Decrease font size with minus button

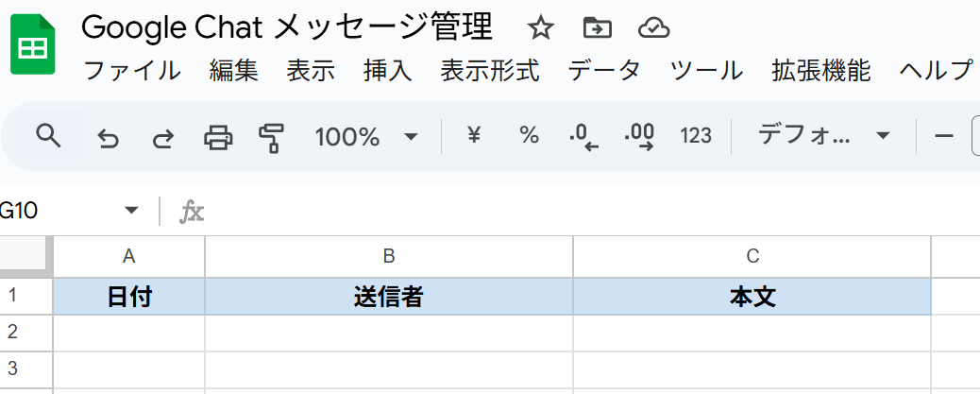(x=943, y=136)
